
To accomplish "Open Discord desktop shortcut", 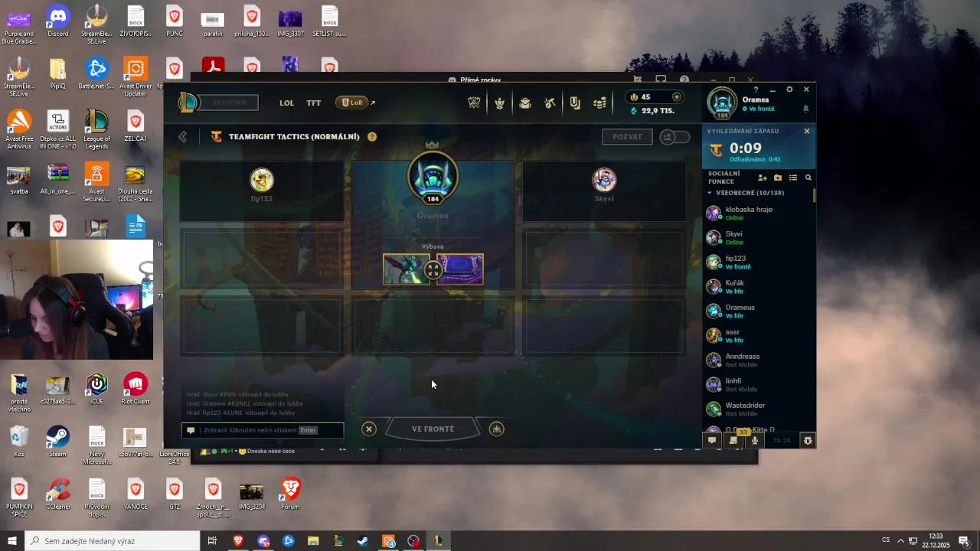I will coord(58,21).
